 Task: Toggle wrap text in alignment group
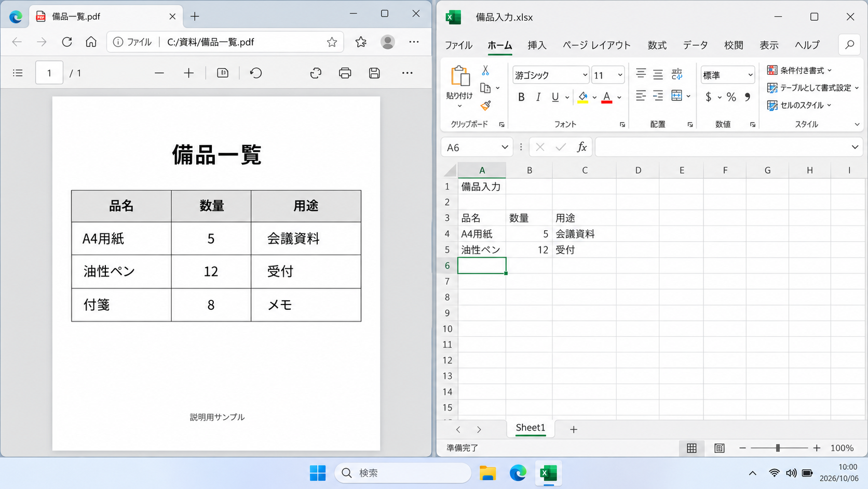pos(676,74)
